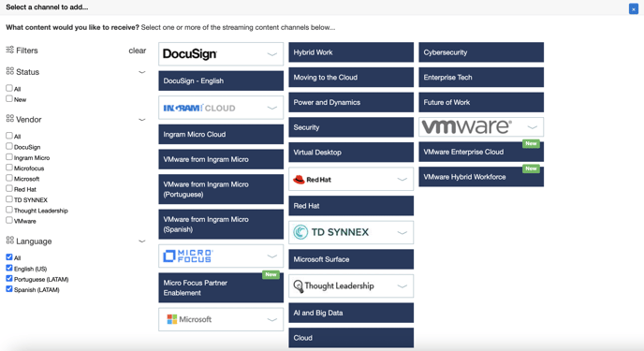Add the Hybrid Work channel

click(x=351, y=52)
